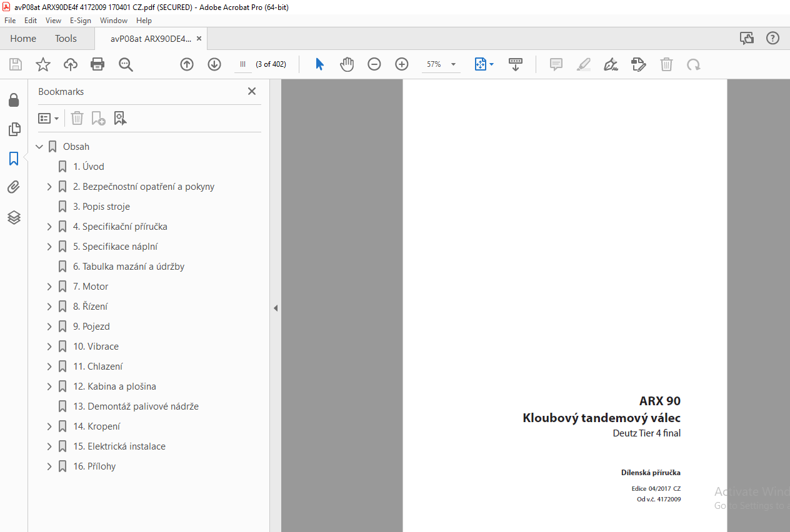Open the find text magnifier
The width and height of the screenshot is (790, 532).
126,64
